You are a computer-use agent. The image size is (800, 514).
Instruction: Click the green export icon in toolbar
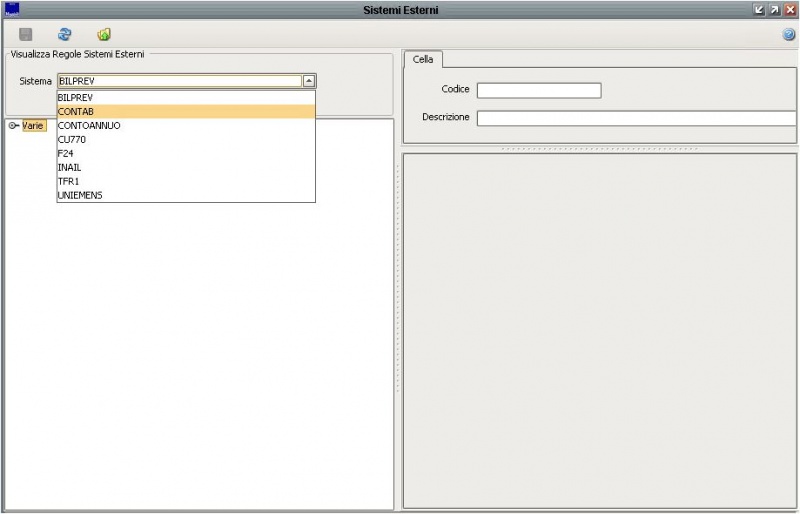[104, 35]
